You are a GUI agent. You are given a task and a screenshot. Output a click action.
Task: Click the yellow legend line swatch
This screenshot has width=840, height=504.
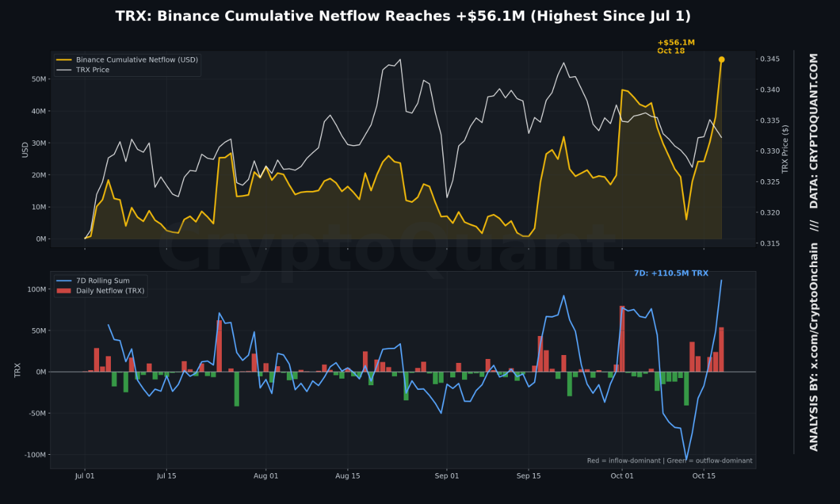[64, 60]
